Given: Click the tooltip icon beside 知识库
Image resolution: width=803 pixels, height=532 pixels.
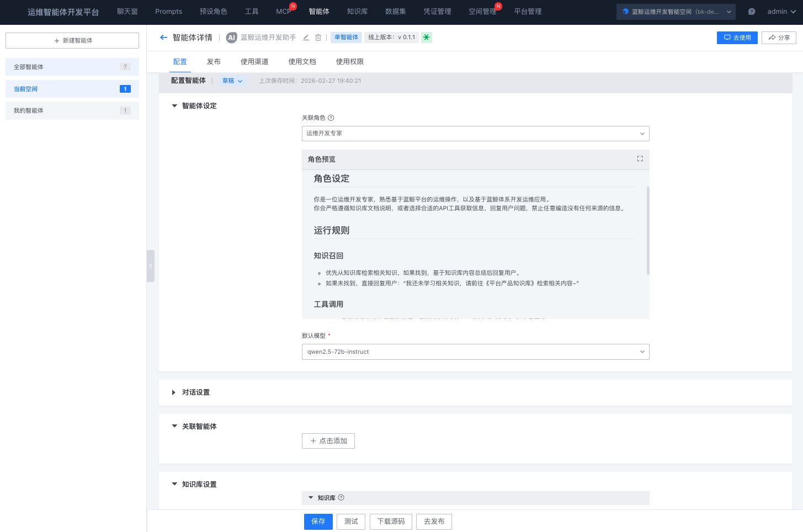Looking at the screenshot, I should pyautogui.click(x=341, y=497).
